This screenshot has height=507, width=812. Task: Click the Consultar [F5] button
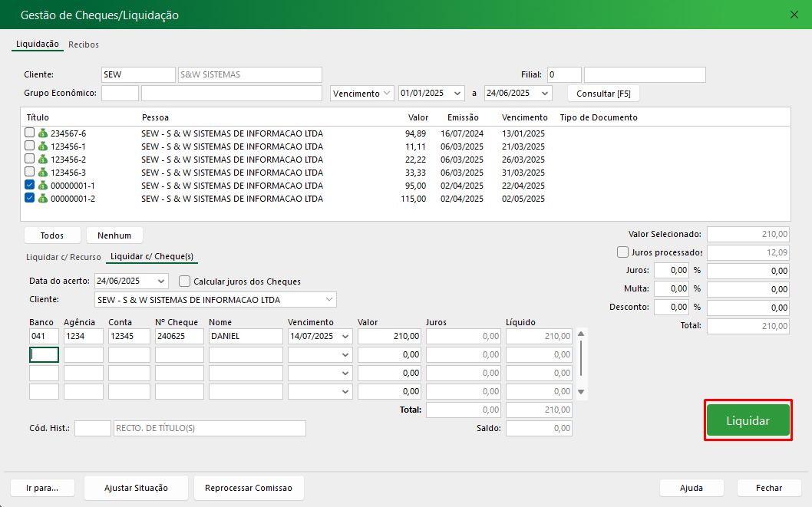(603, 94)
